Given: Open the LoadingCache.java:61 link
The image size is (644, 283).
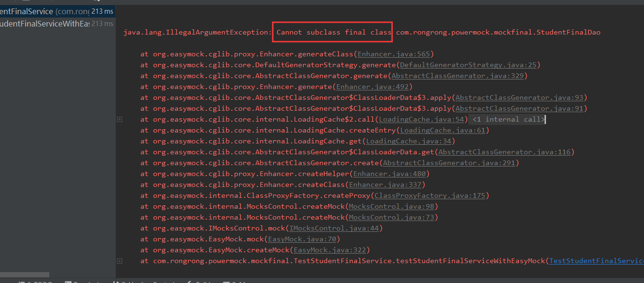Looking at the screenshot, I should [443, 131].
